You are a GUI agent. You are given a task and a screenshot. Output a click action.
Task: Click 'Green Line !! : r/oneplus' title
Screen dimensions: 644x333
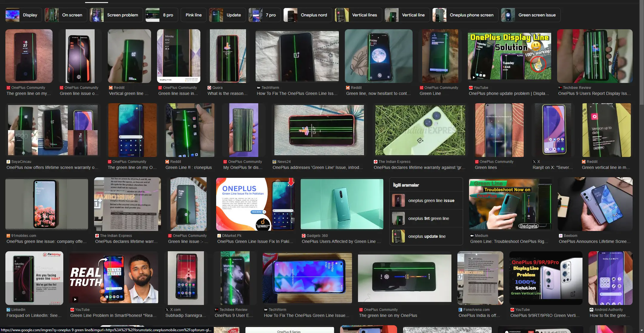pyautogui.click(x=189, y=167)
